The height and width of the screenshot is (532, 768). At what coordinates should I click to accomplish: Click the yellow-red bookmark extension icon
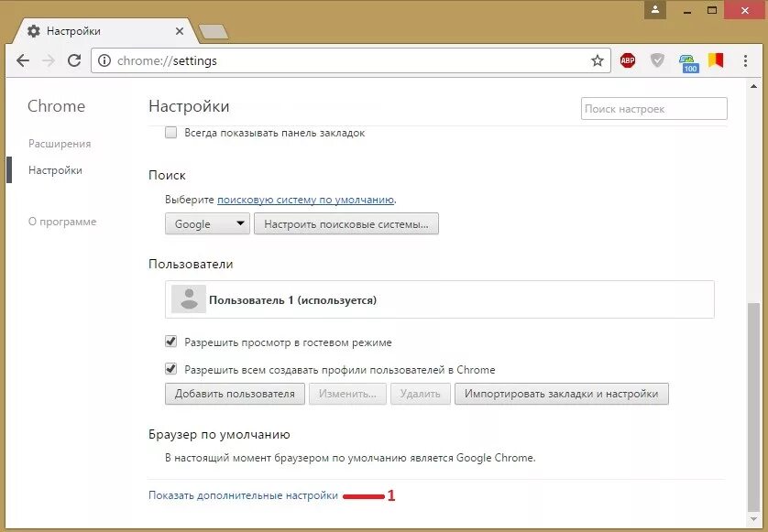point(716,60)
